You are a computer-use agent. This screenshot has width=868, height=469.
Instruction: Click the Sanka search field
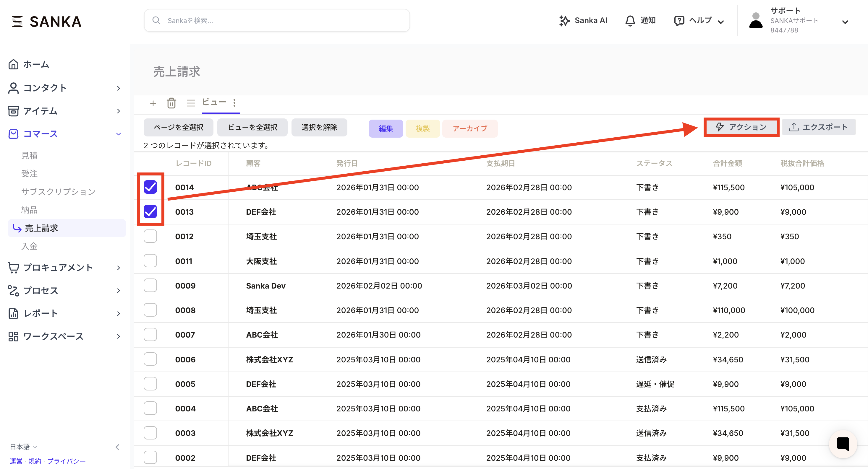coord(277,21)
